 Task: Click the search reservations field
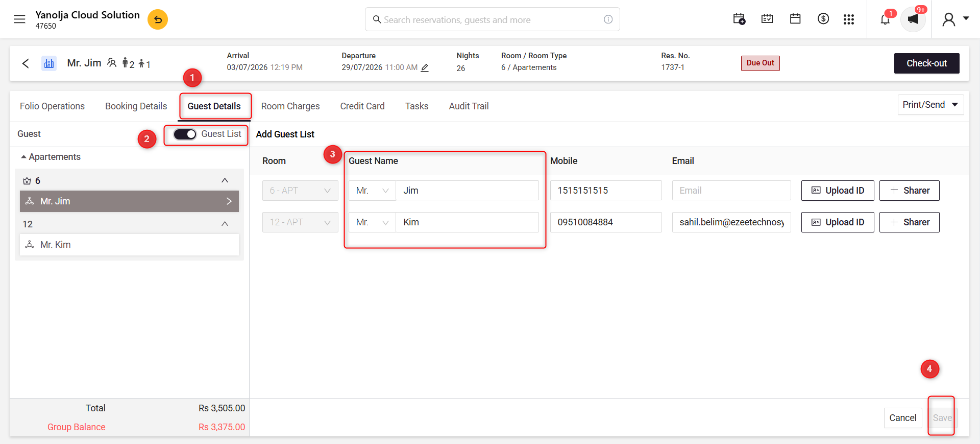[493, 19]
